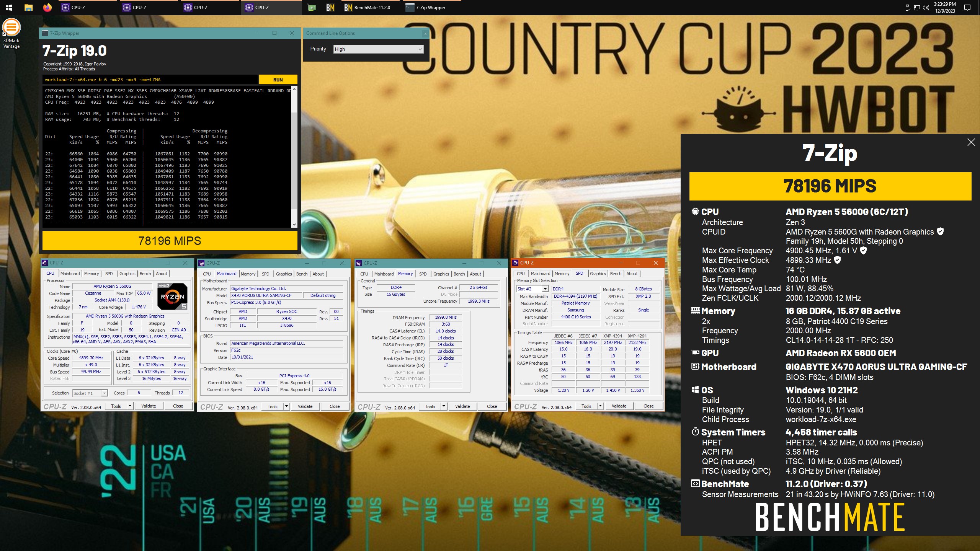Image resolution: width=980 pixels, height=551 pixels.
Task: Open the BenchMate 11.2.0 taskbar window
Action: [x=371, y=7]
